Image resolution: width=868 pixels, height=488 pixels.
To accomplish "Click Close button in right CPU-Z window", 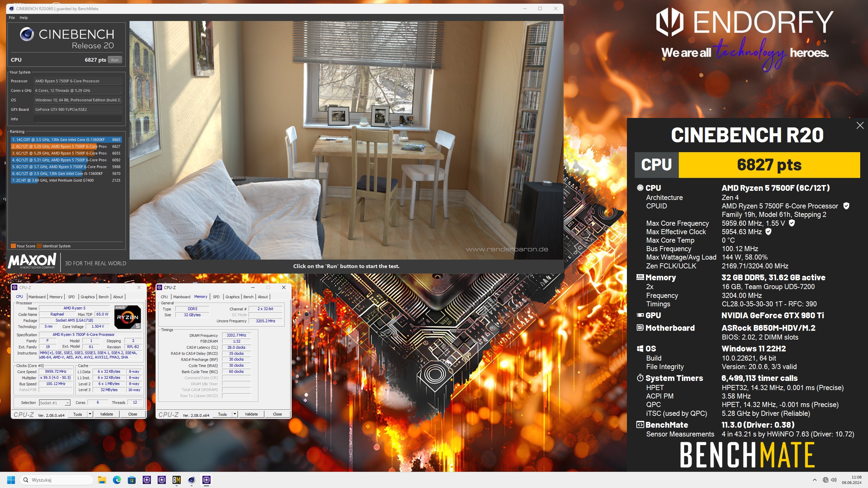I will [x=277, y=414].
